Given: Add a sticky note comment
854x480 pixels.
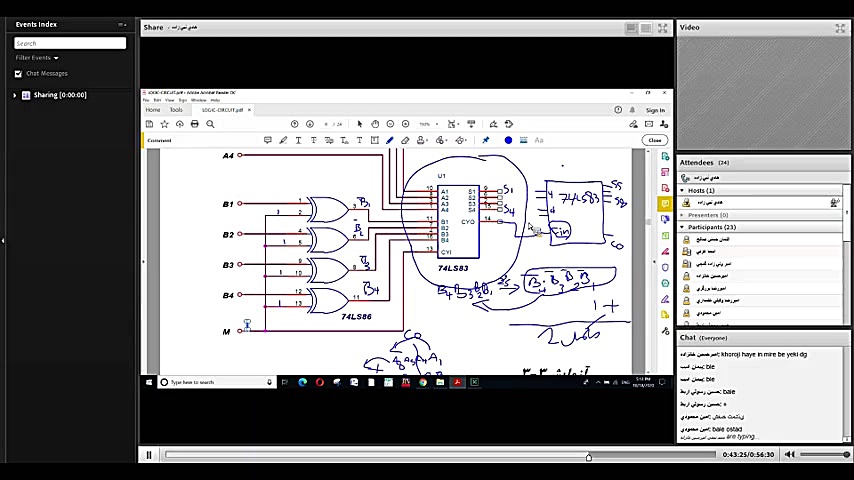Looking at the screenshot, I should tap(268, 141).
